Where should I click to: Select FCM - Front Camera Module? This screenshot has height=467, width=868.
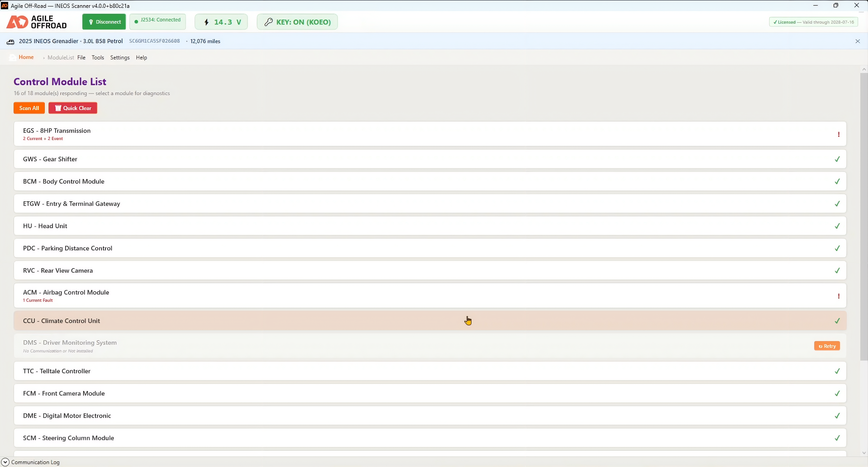tap(430, 393)
